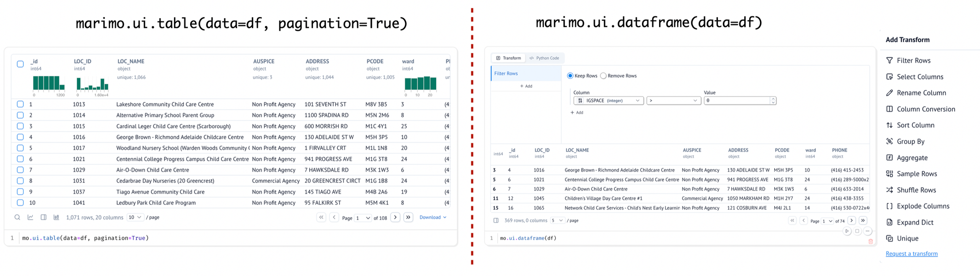Open the chart builder line-graph icon
Viewport: 980px width, 276px height.
click(x=30, y=217)
